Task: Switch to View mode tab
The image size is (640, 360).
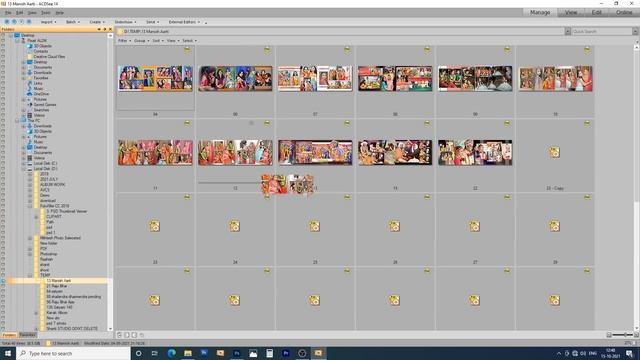Action: pyautogui.click(x=571, y=13)
